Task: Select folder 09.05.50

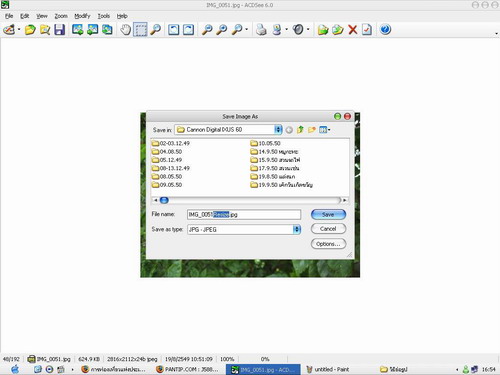Action: [x=167, y=185]
